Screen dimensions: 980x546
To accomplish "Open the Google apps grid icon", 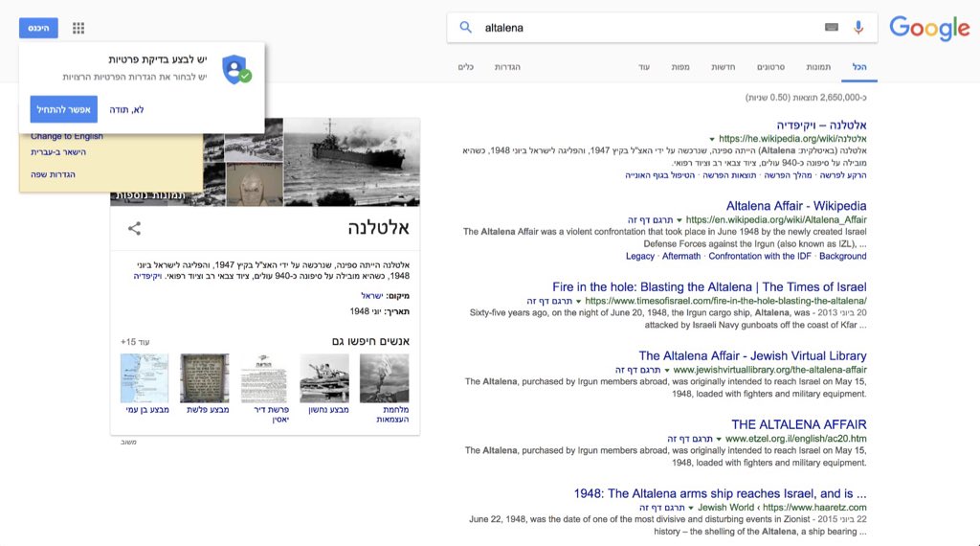I will tap(78, 28).
